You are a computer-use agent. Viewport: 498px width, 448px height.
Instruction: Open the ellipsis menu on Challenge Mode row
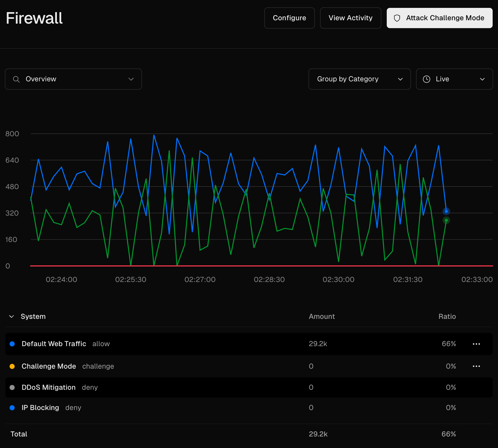[x=476, y=366]
